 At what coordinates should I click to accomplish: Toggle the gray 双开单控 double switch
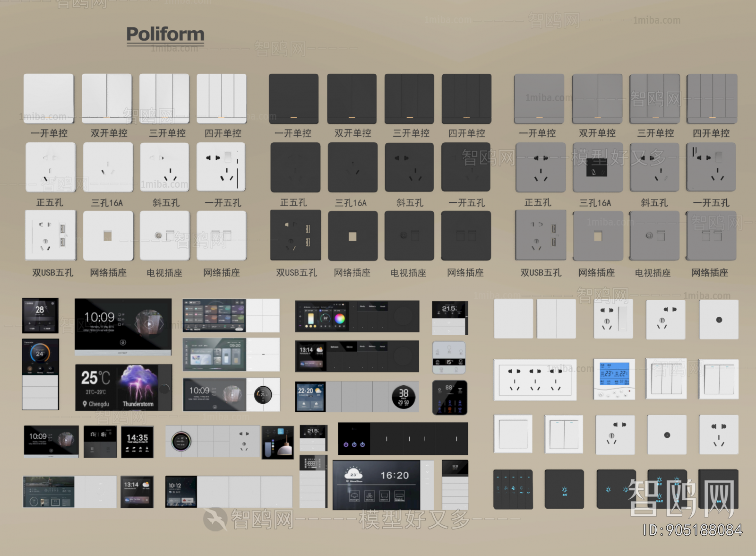tap(598, 99)
